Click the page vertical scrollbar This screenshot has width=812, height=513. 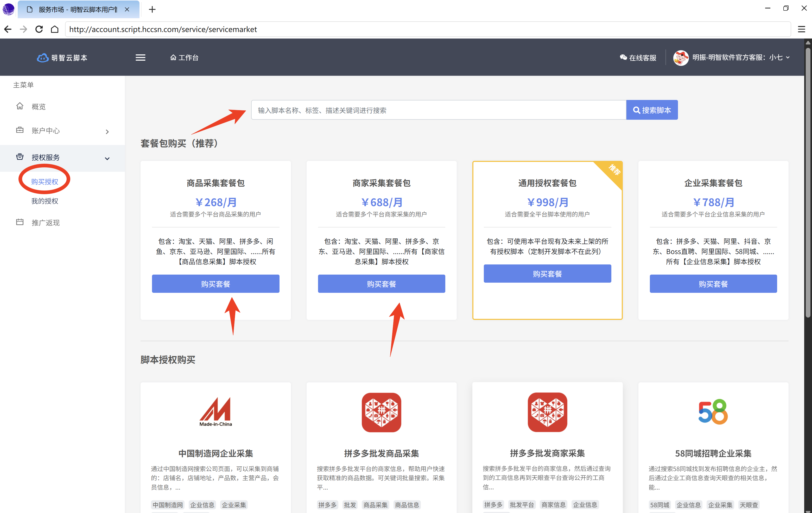[x=808, y=182]
